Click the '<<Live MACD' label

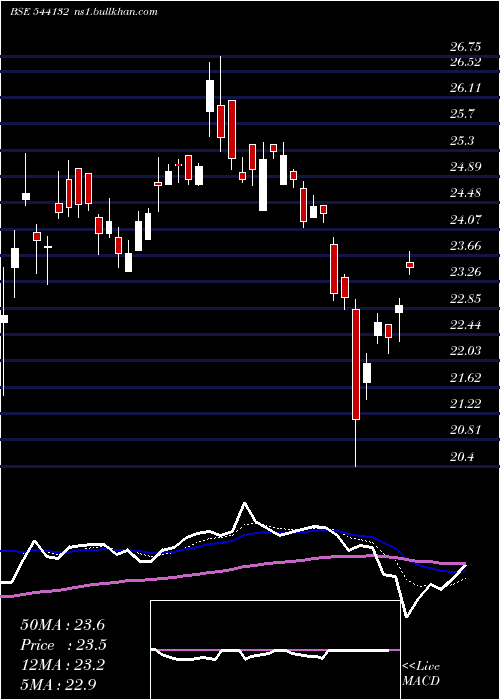[421, 673]
